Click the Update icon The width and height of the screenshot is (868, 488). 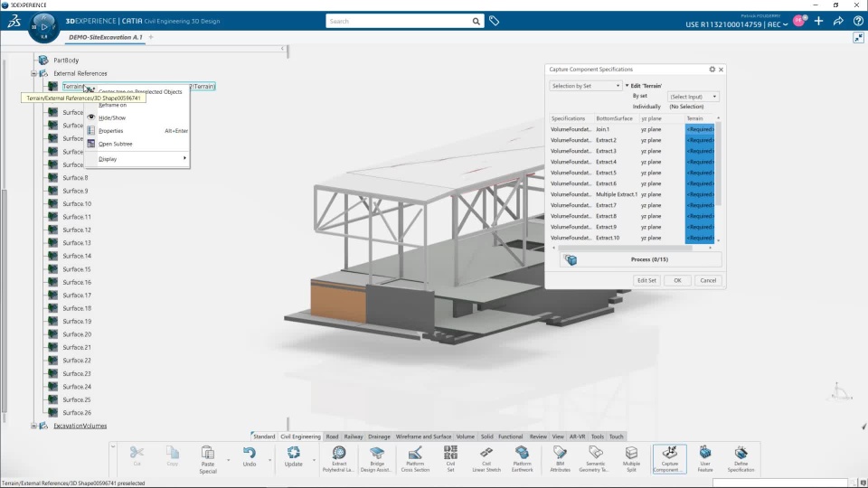pyautogui.click(x=293, y=453)
